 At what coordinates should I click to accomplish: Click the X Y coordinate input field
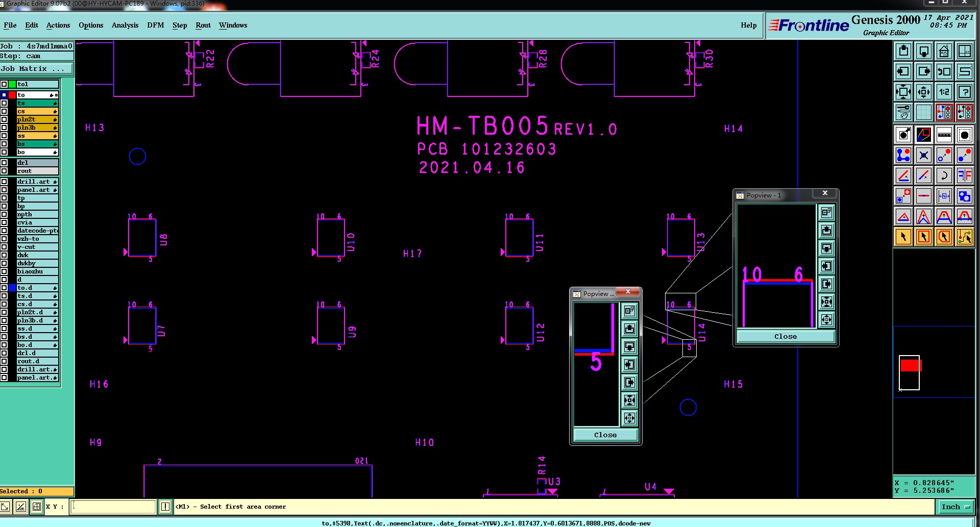[x=113, y=507]
